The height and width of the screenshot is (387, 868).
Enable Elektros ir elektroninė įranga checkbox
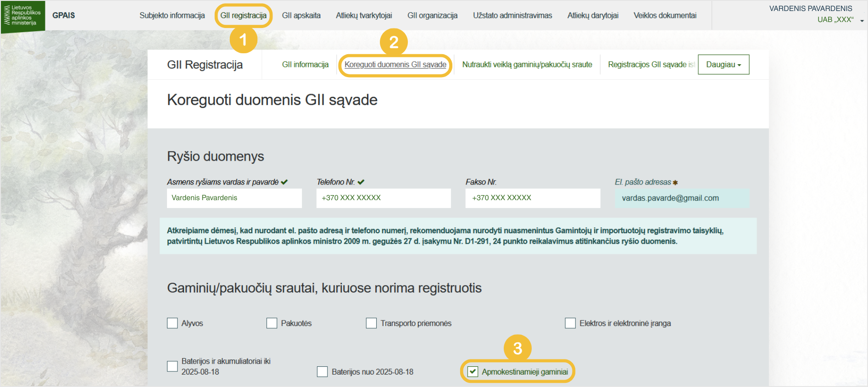coord(570,323)
